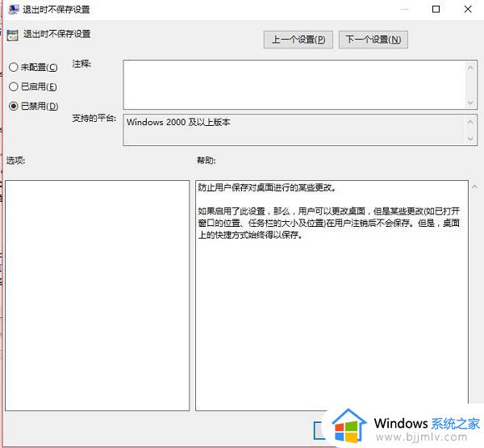
Task: Click the down arrow in the 支持的平台 scrollbar
Action: (470, 139)
